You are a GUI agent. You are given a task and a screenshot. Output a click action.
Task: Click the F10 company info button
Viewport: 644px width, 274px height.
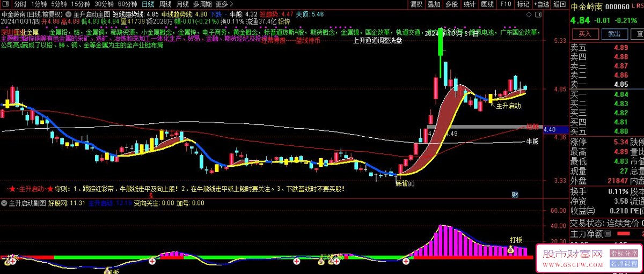tap(505, 4)
